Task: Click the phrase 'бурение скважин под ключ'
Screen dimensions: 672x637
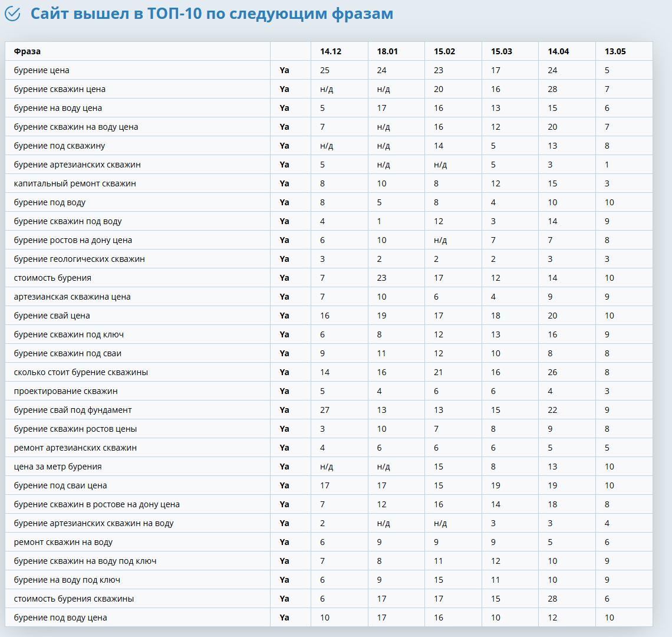Action: 68,334
